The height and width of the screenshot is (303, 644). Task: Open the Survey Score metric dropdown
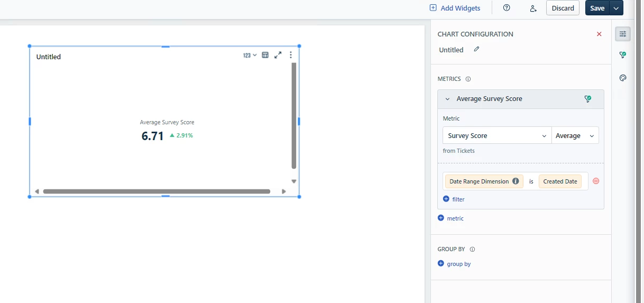497,135
